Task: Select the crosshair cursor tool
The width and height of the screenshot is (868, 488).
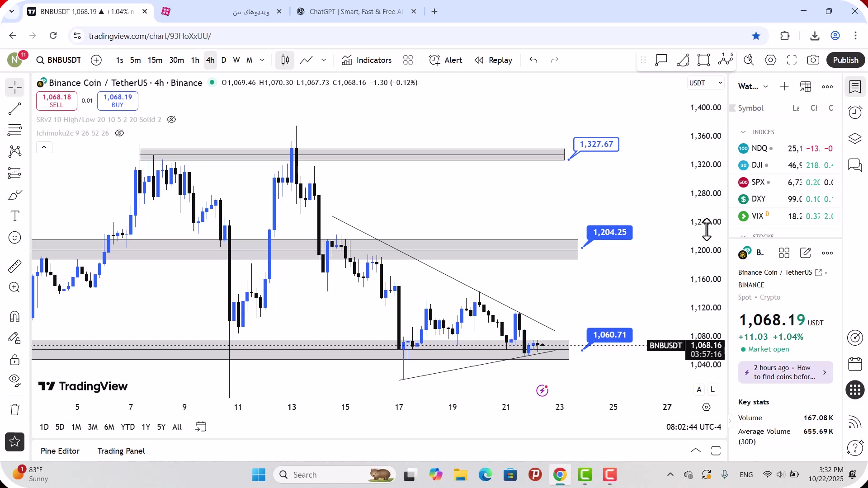Action: point(15,87)
